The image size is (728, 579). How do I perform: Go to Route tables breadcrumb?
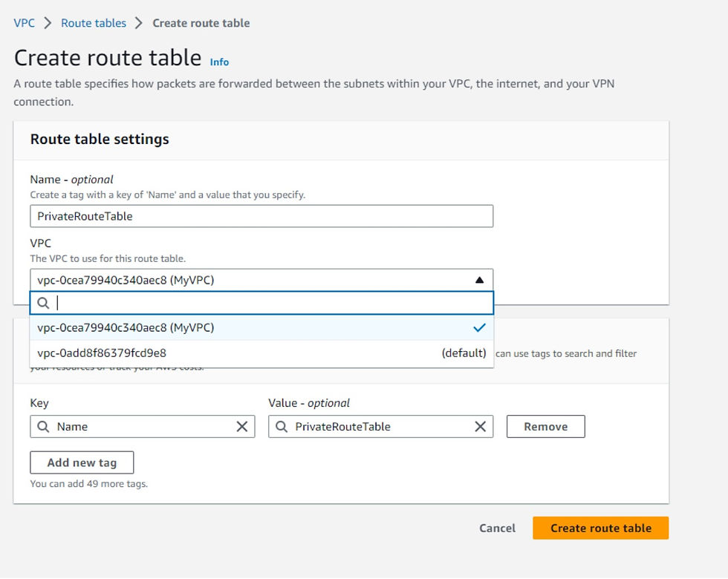coord(94,23)
